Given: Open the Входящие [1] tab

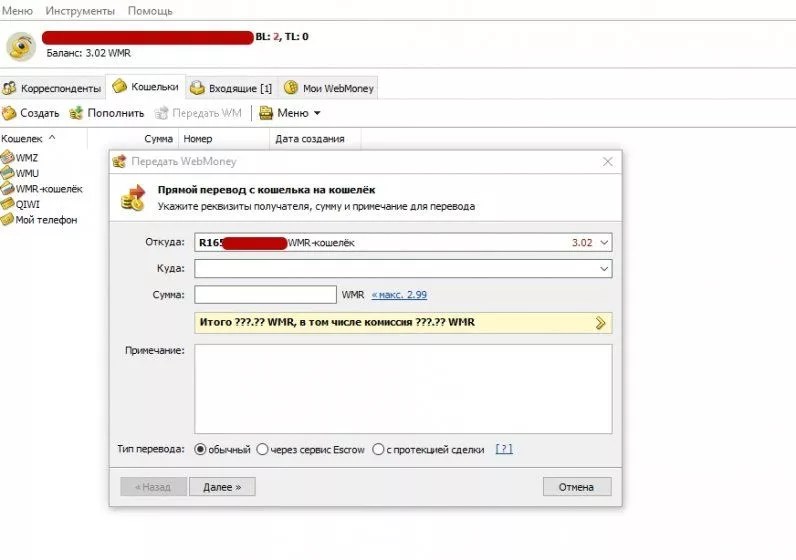Looking at the screenshot, I should [231, 88].
